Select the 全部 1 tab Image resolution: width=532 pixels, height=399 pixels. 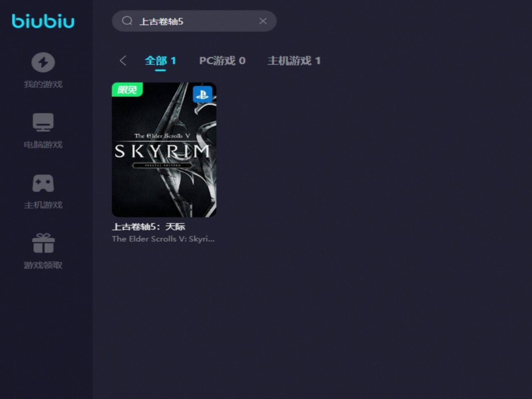pos(160,61)
